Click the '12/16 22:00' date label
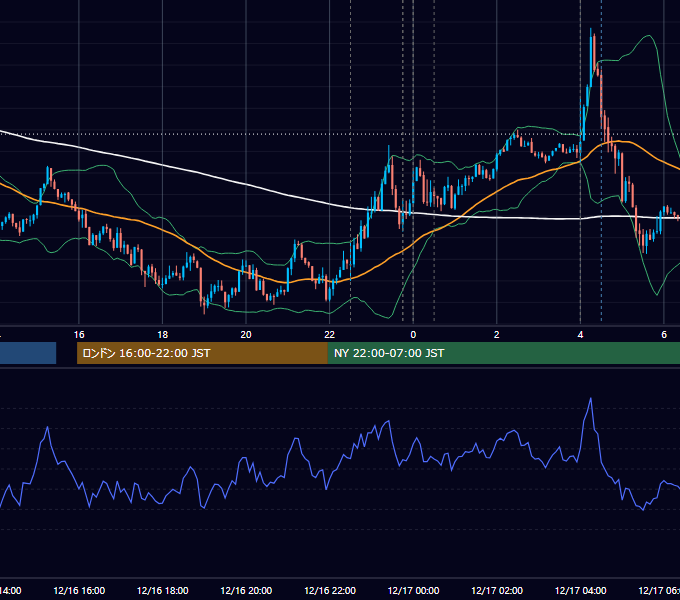Screen dimensions: 680x600 click(330, 590)
